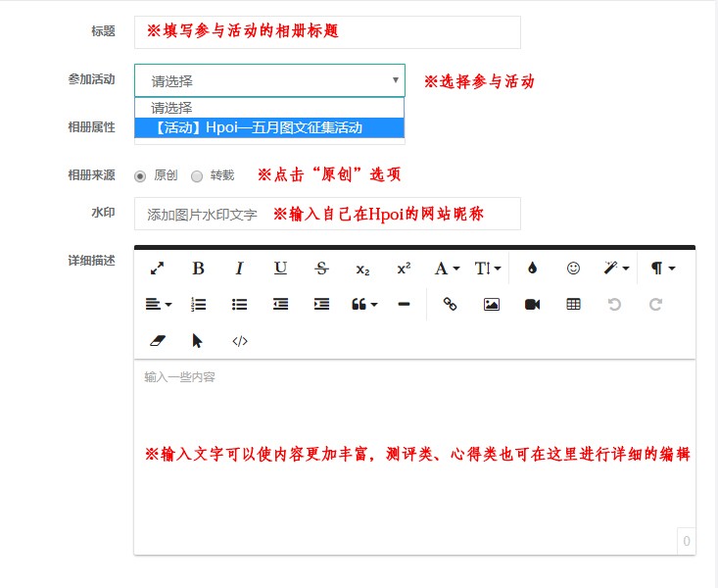Click the fullscreen expand icon in editor
The height and width of the screenshot is (588, 718).
tap(157, 269)
